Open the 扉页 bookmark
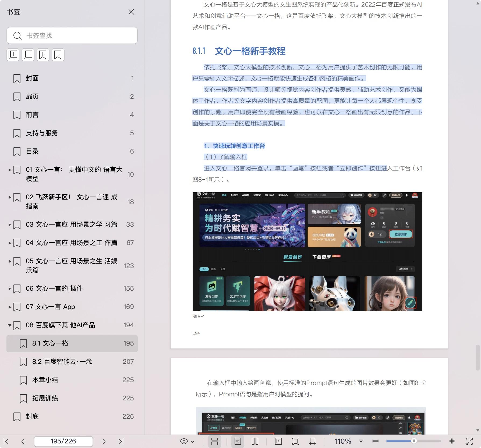Viewport: 481px width, 448px height. click(x=72, y=97)
